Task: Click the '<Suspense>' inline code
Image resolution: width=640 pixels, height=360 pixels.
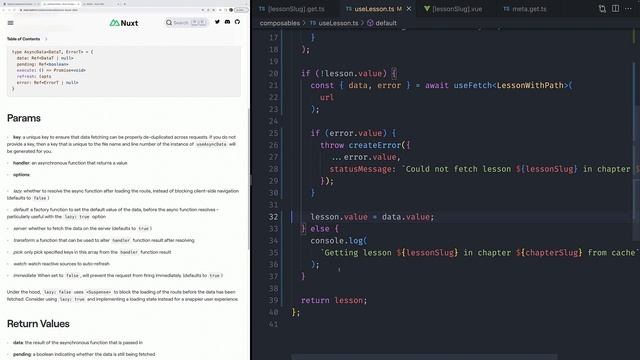Action: [98, 292]
